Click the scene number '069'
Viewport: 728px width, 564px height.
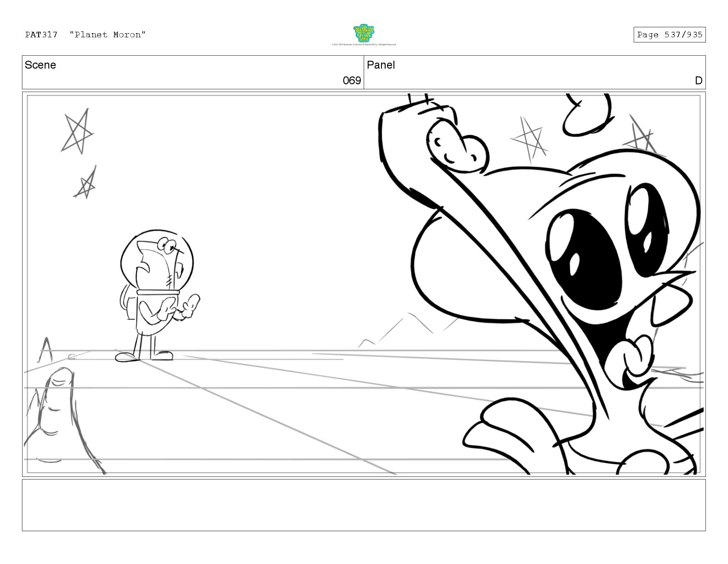tap(352, 81)
